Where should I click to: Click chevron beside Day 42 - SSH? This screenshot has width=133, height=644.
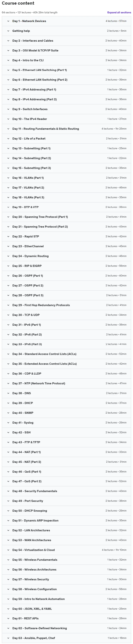click(8, 432)
